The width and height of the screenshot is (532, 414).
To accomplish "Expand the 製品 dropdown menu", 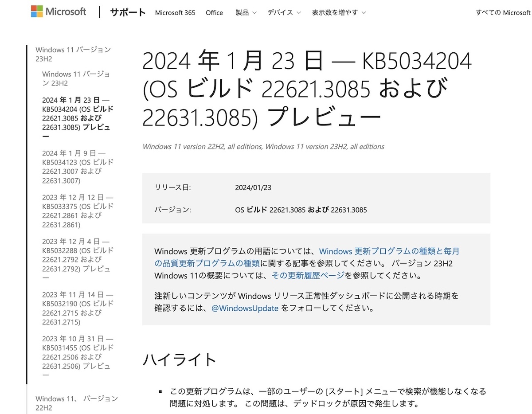I will tap(246, 12).
